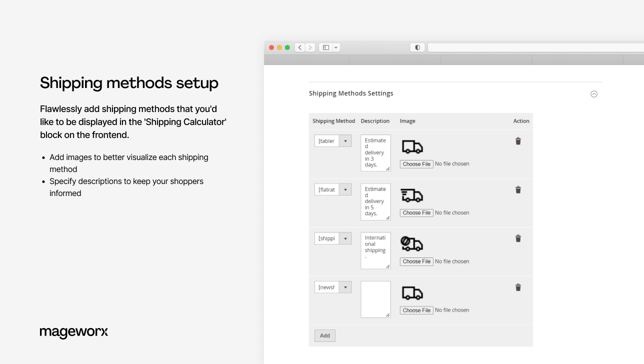Click the browser address bar
This screenshot has width=644, height=364.
pyautogui.click(x=500, y=47)
